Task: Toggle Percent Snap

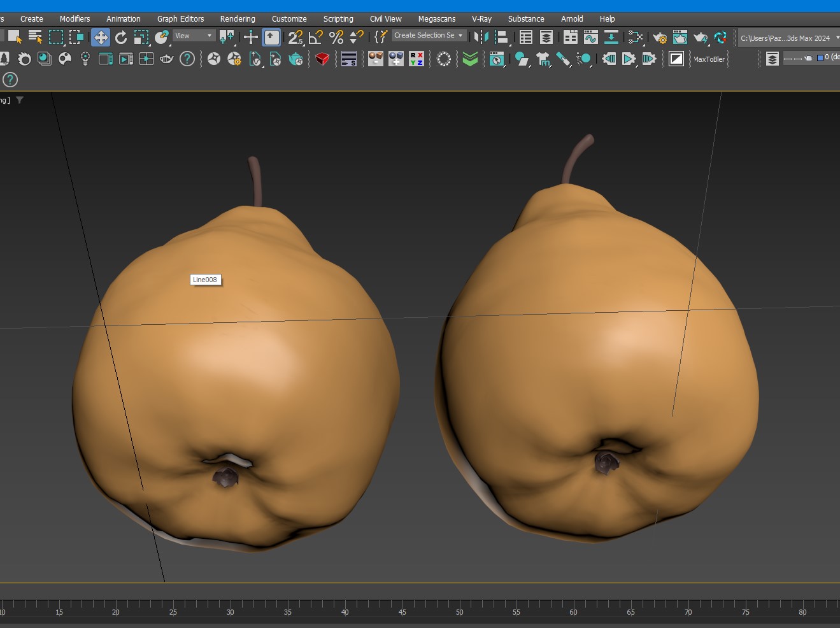Action: (336, 38)
